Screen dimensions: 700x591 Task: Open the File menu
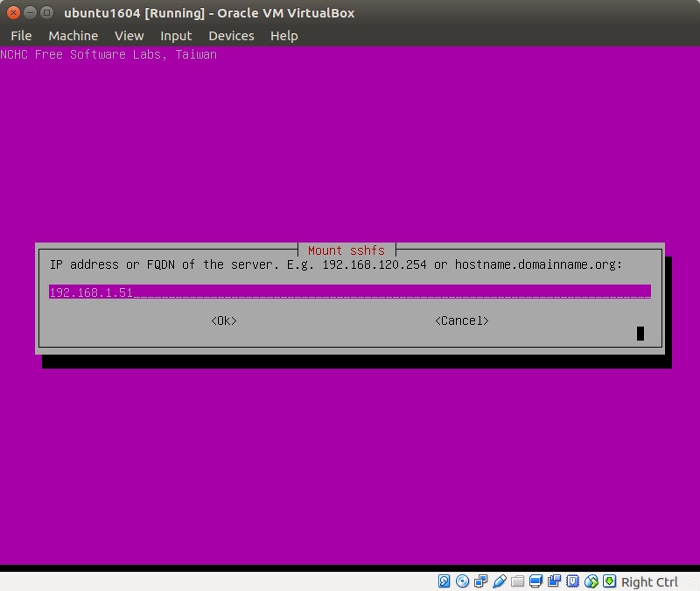(x=21, y=36)
